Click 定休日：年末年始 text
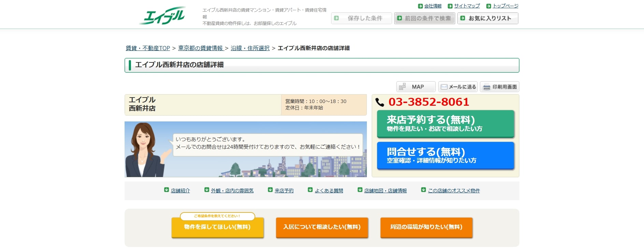This screenshot has height=250, width=644. point(304,108)
